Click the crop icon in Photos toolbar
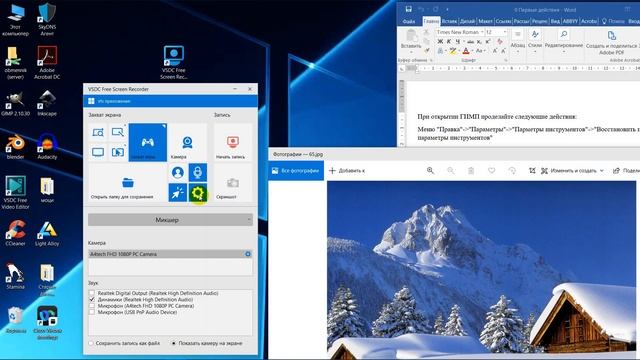 532,171
